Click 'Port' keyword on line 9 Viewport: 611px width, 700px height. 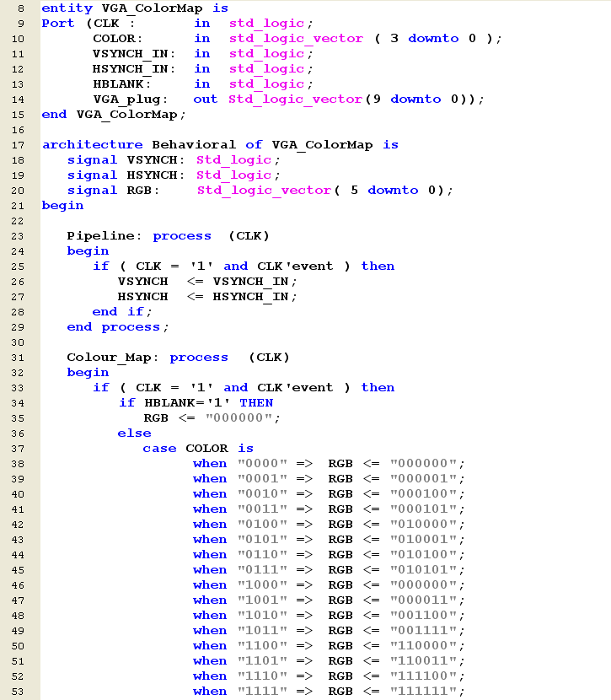(58, 24)
